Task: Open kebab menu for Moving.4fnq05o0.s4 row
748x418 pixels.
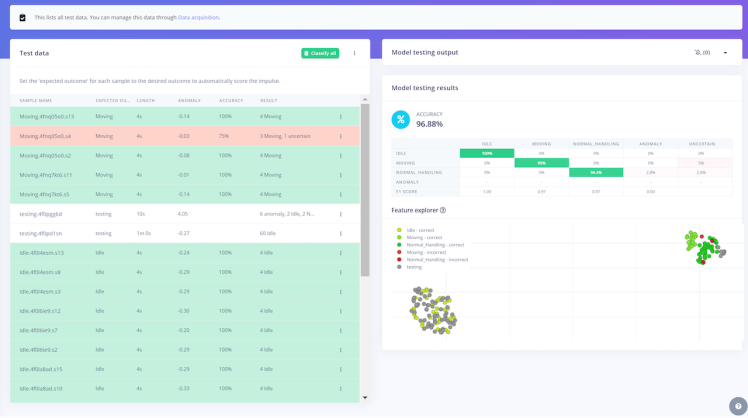Action: coord(341,136)
